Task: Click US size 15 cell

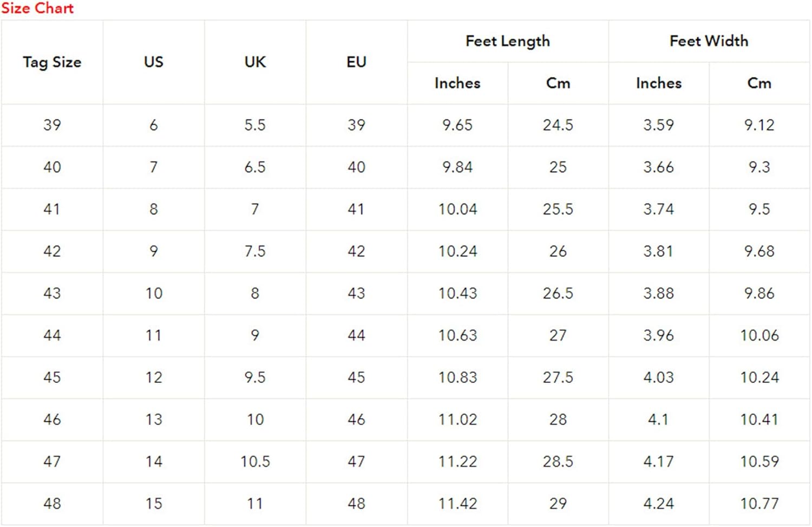Action: 154,504
